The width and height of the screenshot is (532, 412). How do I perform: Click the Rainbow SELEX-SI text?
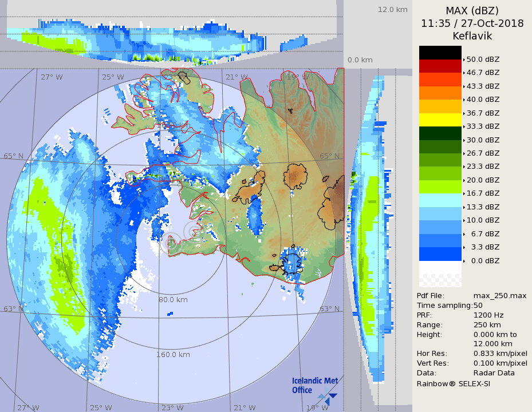click(x=453, y=383)
